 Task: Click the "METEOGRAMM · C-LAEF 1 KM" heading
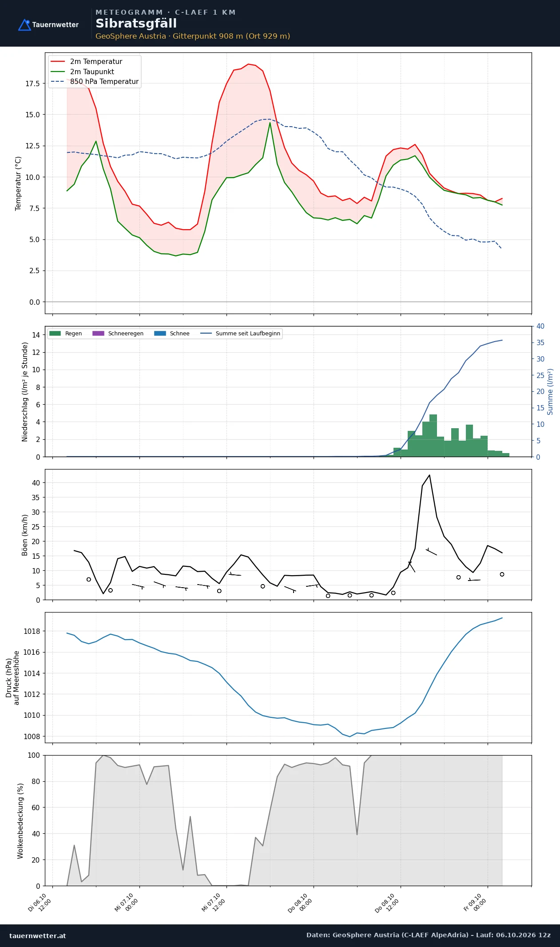click(166, 12)
